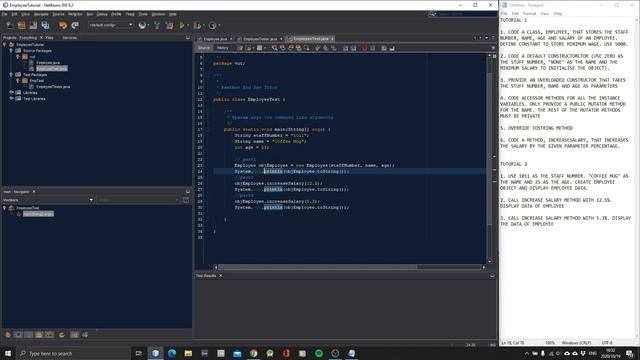Click the Source view button in editor

[204, 48]
